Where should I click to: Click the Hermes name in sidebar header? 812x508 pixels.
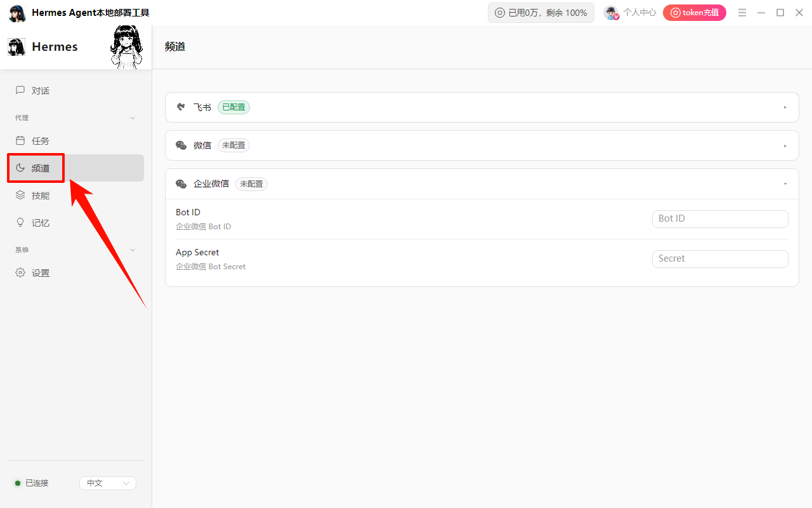(x=55, y=46)
